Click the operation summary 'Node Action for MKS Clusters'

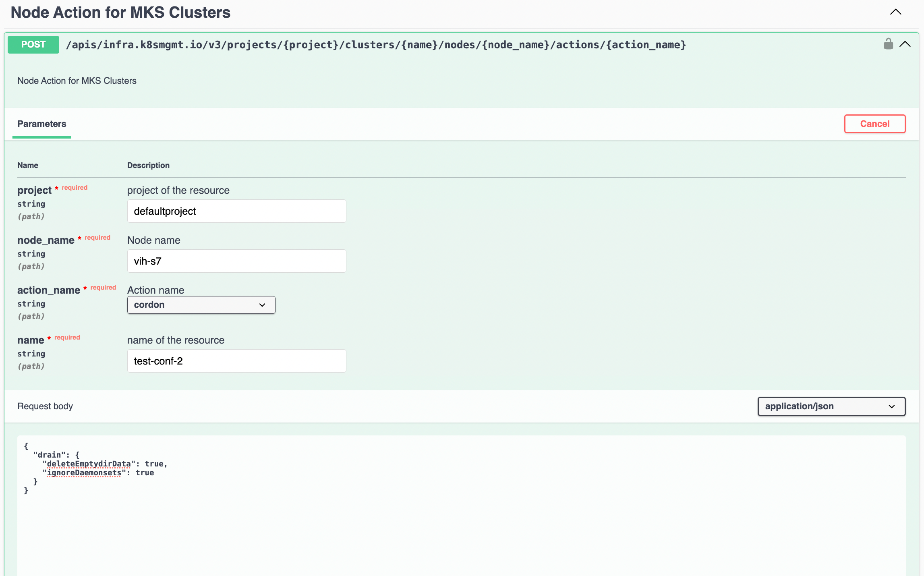tap(77, 81)
